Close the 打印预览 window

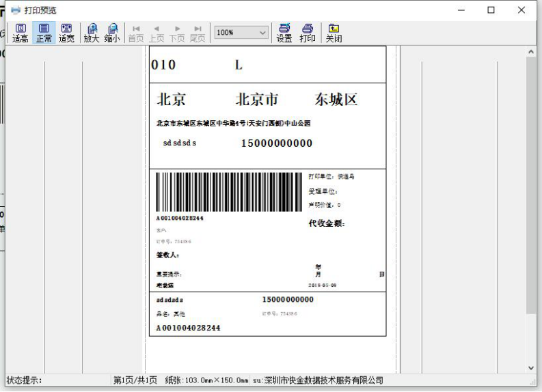[x=521, y=10]
